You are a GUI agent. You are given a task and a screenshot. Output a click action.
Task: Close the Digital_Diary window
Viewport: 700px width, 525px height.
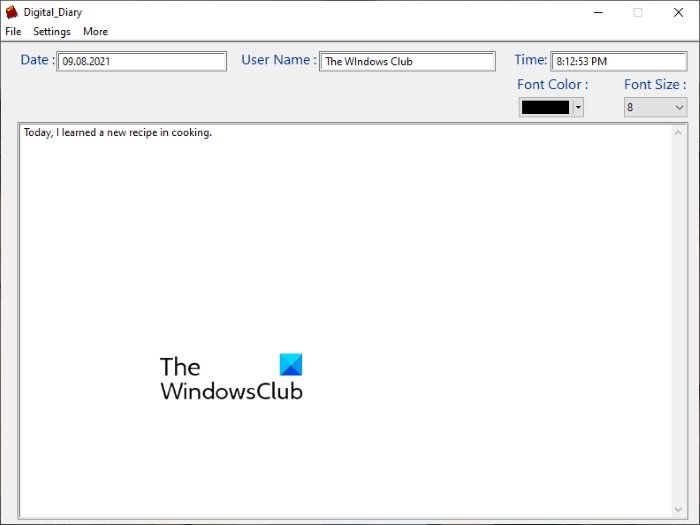coord(679,12)
